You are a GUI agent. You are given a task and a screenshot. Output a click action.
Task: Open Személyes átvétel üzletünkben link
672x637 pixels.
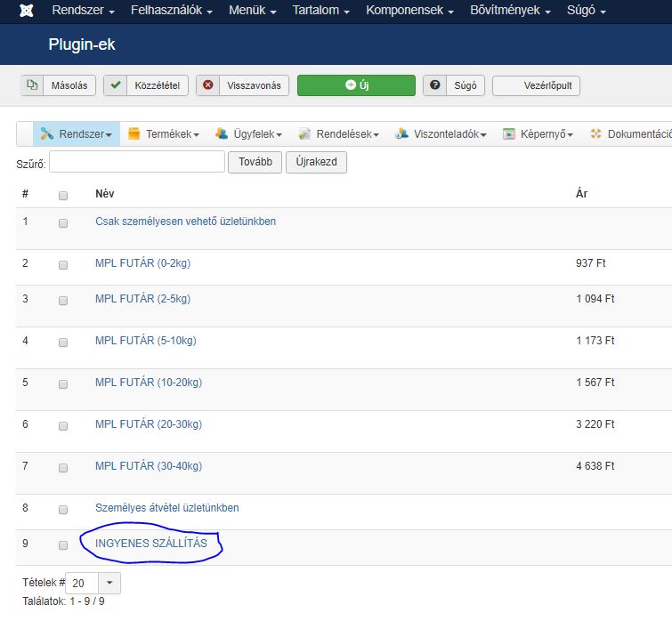(167, 508)
